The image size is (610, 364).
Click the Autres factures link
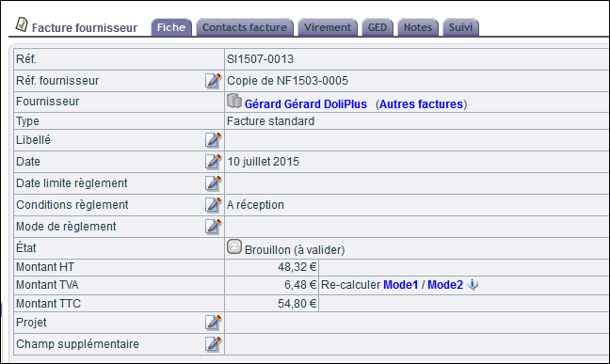tap(422, 104)
